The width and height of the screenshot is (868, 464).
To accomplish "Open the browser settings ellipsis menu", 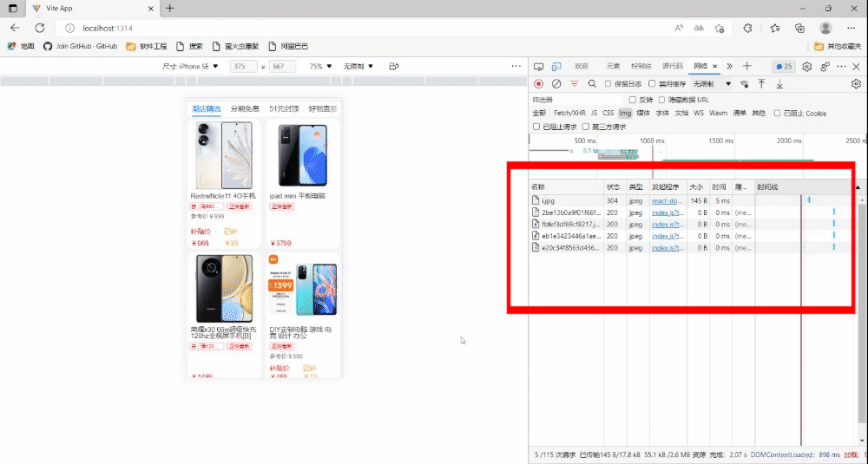I will coord(852,29).
